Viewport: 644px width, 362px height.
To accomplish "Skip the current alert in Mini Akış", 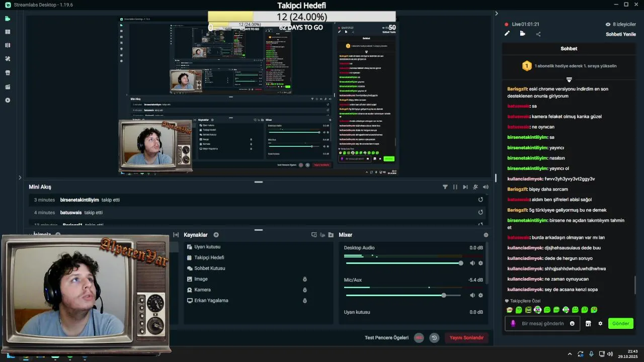I will tap(465, 187).
